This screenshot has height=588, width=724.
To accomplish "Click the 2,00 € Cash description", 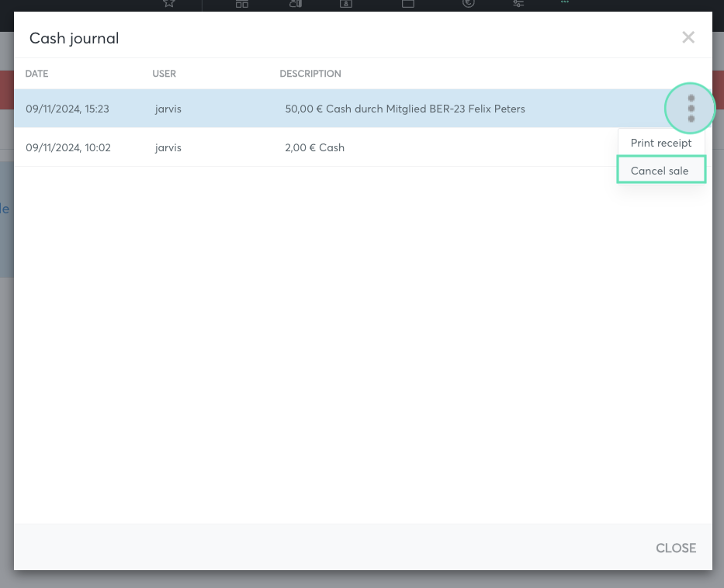I will (314, 147).
